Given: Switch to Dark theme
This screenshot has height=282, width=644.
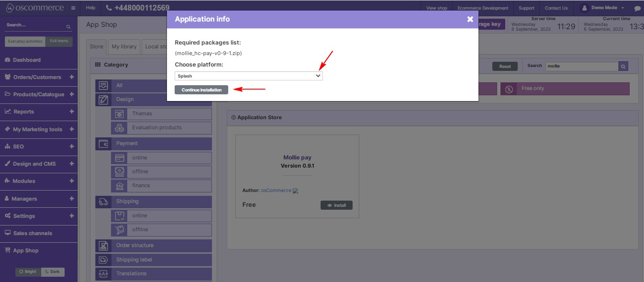Looking at the screenshot, I should (53, 271).
